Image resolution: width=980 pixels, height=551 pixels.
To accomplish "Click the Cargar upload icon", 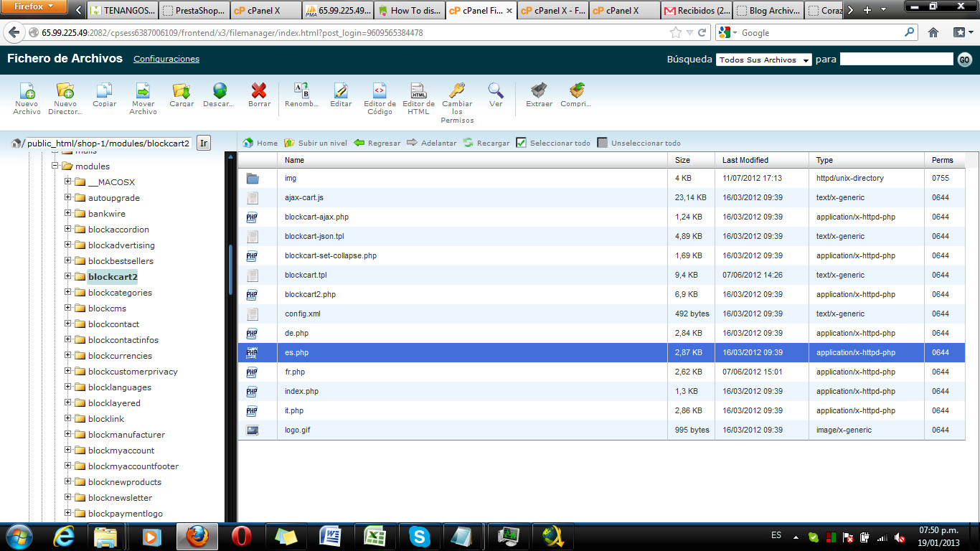I will 182,91.
